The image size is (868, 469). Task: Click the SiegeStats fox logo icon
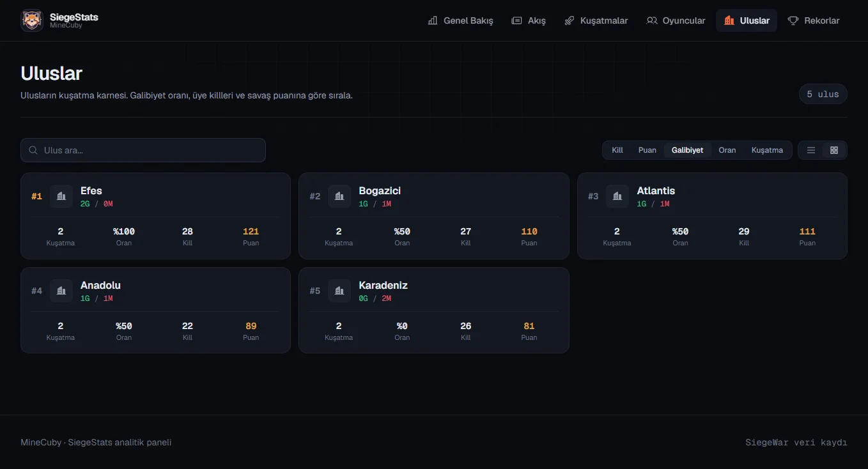click(32, 20)
